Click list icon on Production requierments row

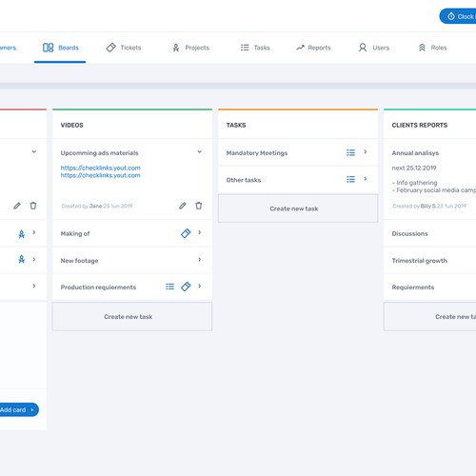(x=170, y=287)
